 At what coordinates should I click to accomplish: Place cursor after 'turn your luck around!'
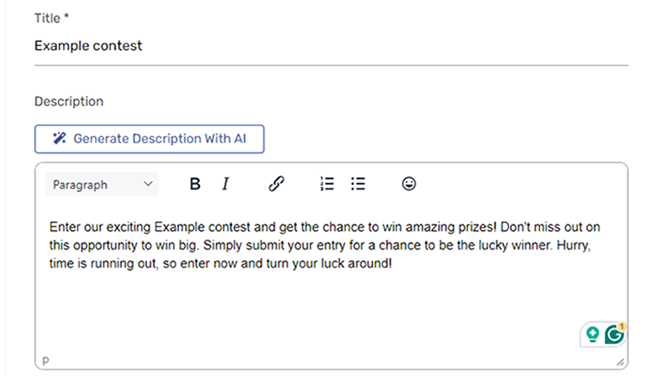click(x=393, y=263)
